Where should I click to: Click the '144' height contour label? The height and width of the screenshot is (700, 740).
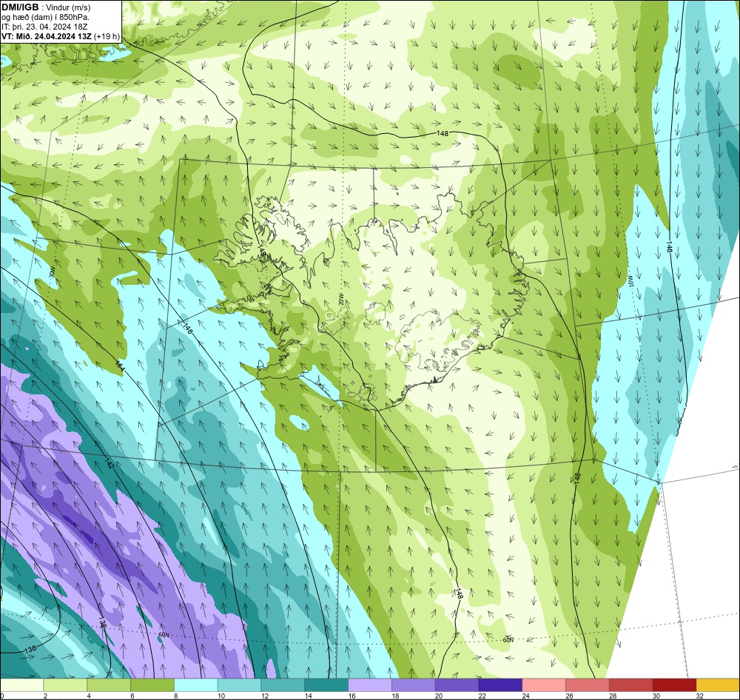pyautogui.click(x=120, y=365)
